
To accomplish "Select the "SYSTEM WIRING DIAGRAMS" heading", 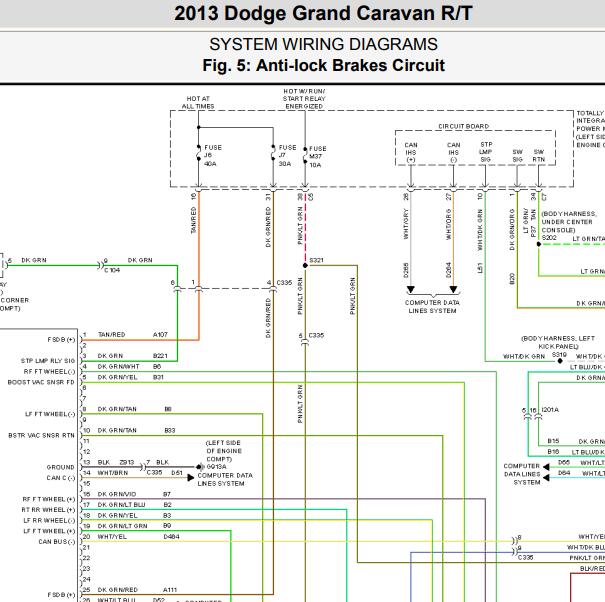I will (323, 44).
